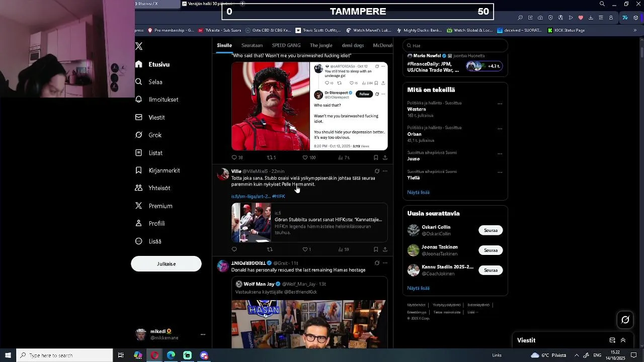Open Task View in taskbar
Viewport: 644px width, 362px height.
121,355
